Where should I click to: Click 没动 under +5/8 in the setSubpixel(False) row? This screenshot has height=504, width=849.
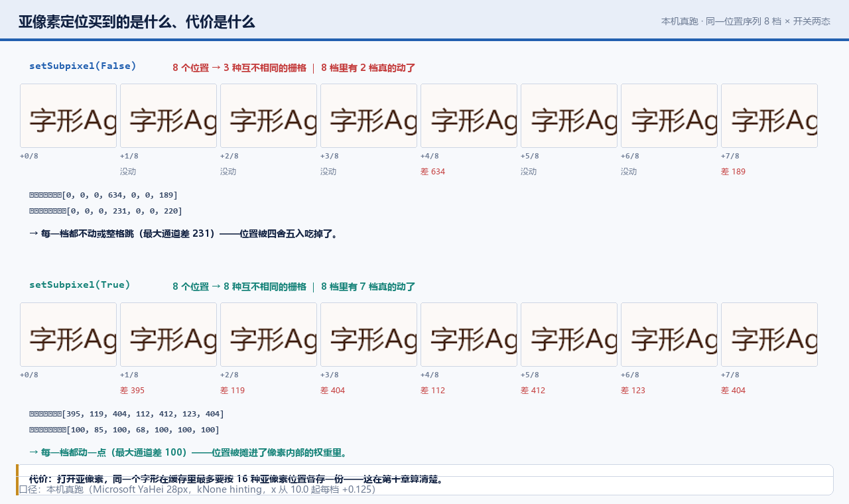click(529, 172)
